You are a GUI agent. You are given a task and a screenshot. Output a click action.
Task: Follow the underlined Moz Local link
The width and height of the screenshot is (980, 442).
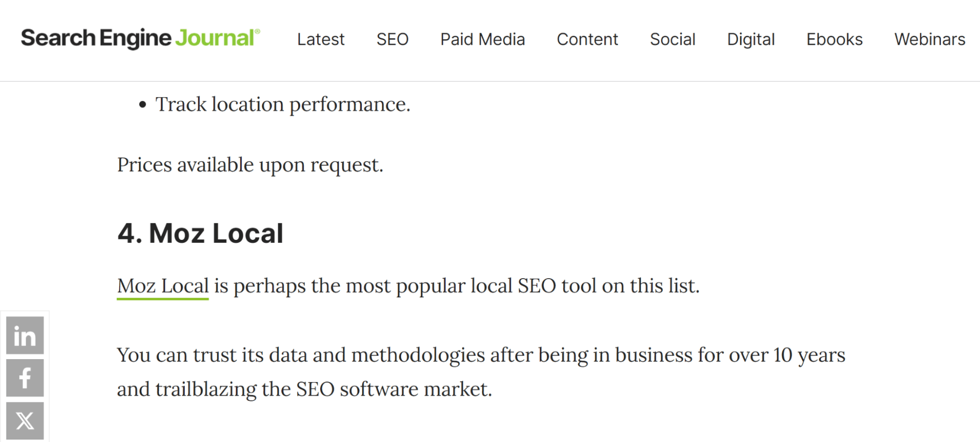coord(163,286)
